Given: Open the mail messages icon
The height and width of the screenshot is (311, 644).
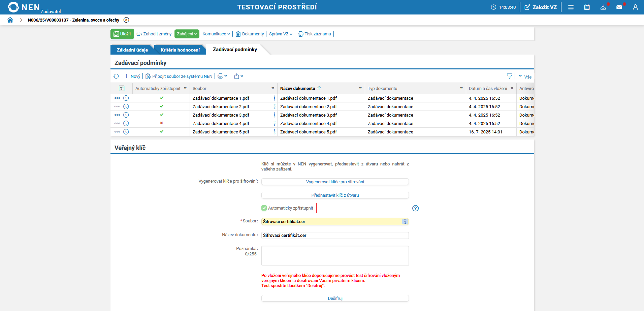Looking at the screenshot, I should [619, 7].
